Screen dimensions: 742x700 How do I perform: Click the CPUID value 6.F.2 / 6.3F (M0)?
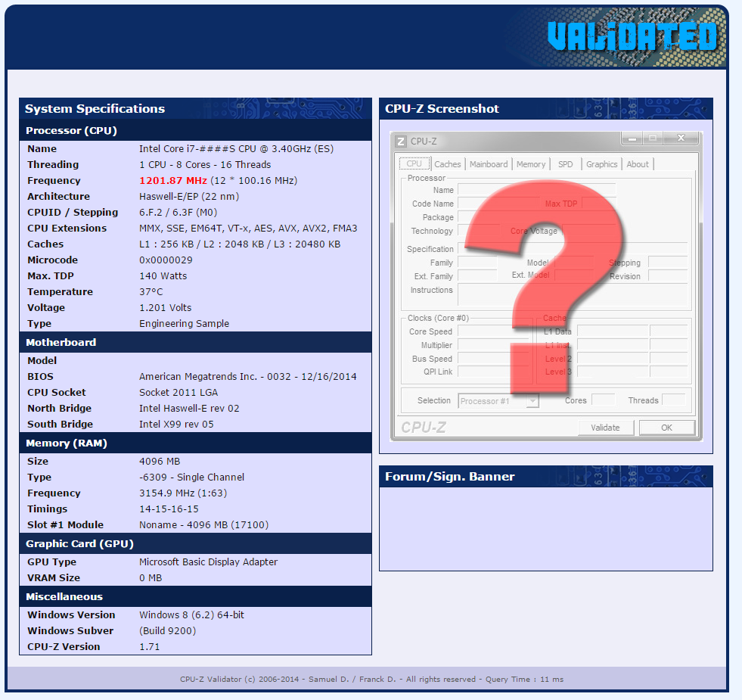[178, 212]
